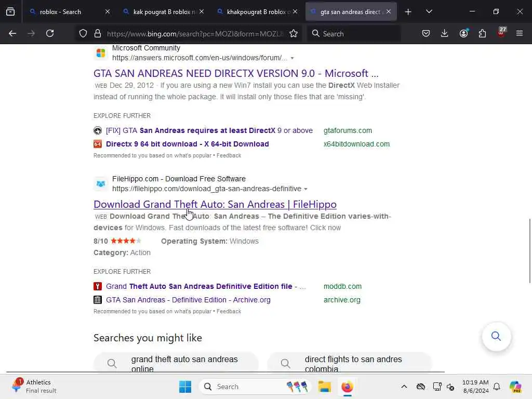Image resolution: width=532 pixels, height=399 pixels.
Task: Open Firefox hamburger application menu
Action: point(520,34)
